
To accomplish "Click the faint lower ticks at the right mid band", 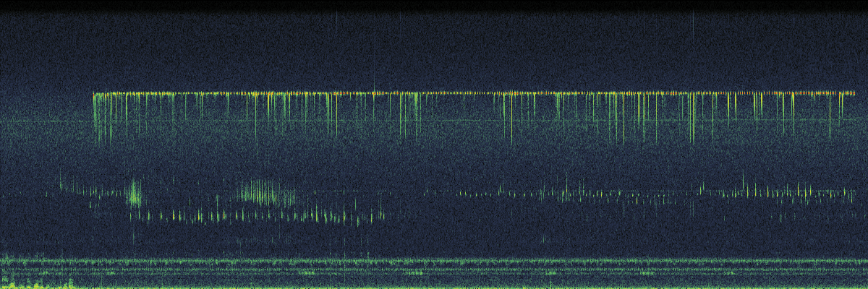I will tap(803, 215).
